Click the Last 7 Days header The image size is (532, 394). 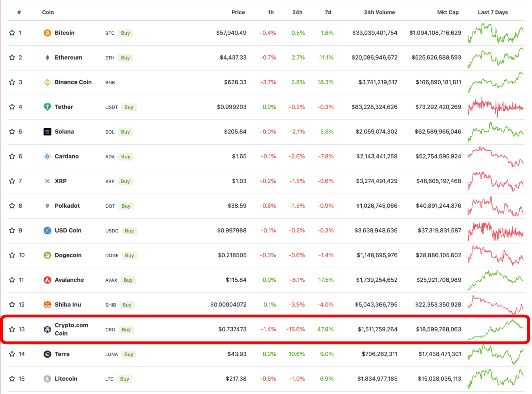[x=493, y=12]
